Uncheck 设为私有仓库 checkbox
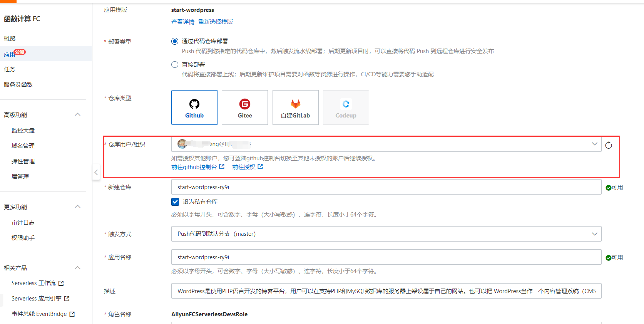Screen dimensions: 644x324 point(175,202)
